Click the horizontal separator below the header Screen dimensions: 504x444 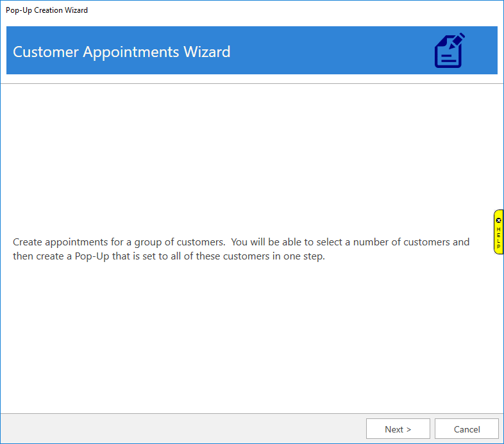[x=251, y=84]
